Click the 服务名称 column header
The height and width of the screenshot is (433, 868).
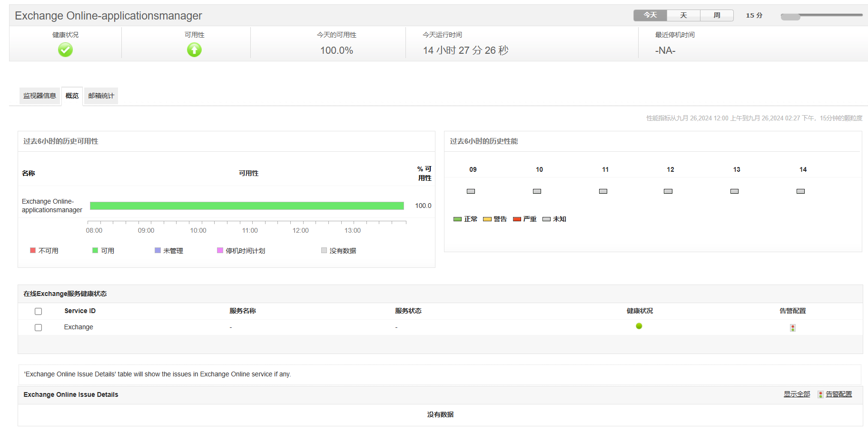[x=243, y=311]
